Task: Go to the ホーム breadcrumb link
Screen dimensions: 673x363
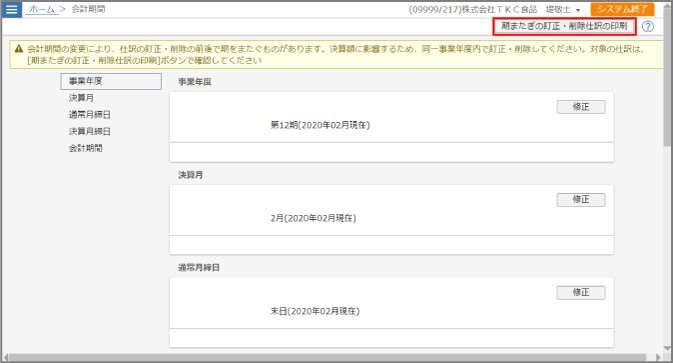Action: pyautogui.click(x=42, y=9)
